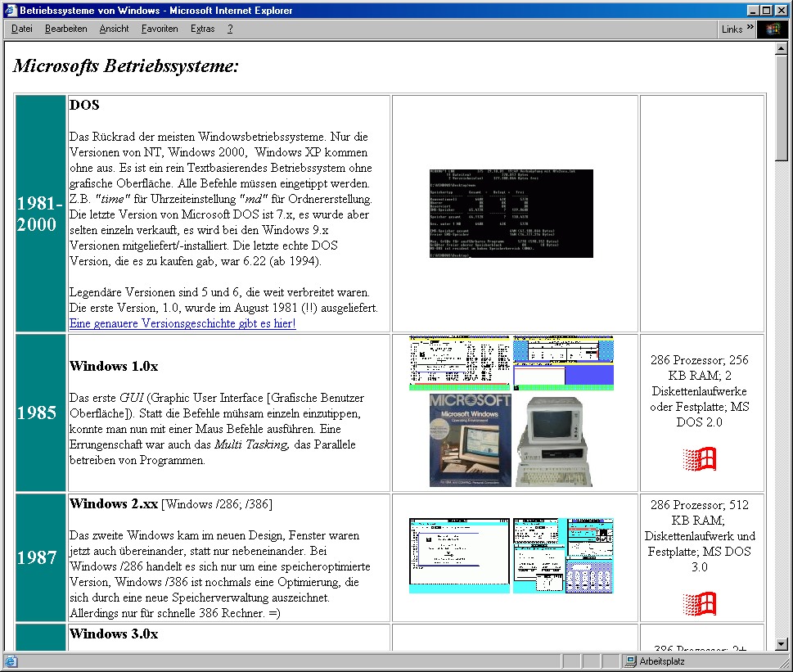Click the italic 'GUI' word

coord(132,398)
